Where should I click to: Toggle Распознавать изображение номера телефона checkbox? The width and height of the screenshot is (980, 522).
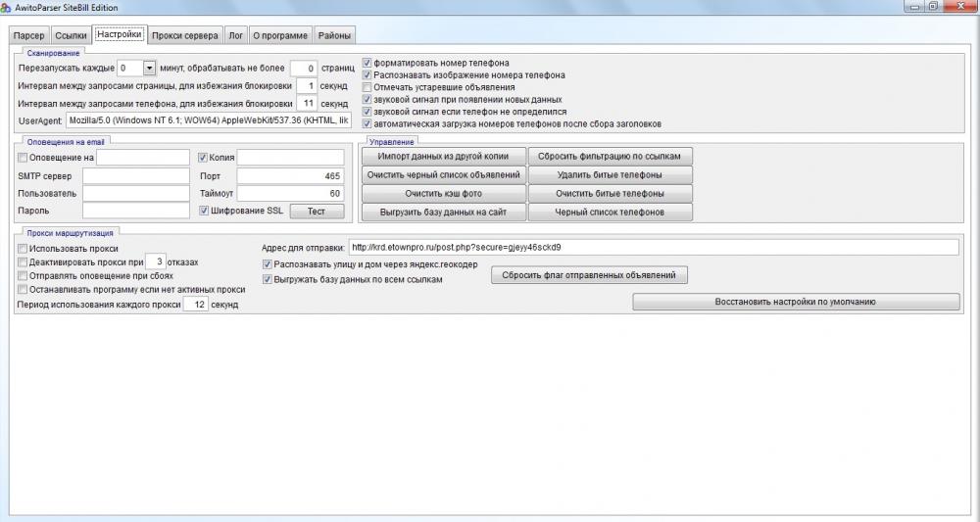(367, 75)
